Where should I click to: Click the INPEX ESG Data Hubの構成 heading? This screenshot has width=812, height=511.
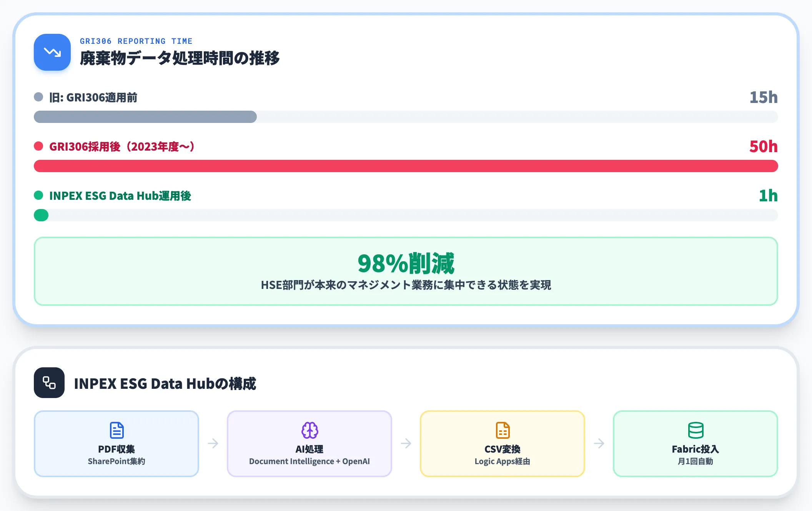[165, 384]
